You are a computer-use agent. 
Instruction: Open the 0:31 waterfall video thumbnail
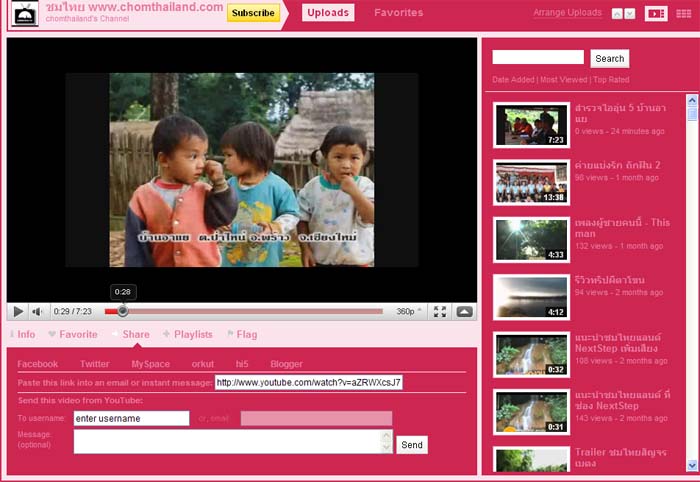531,412
